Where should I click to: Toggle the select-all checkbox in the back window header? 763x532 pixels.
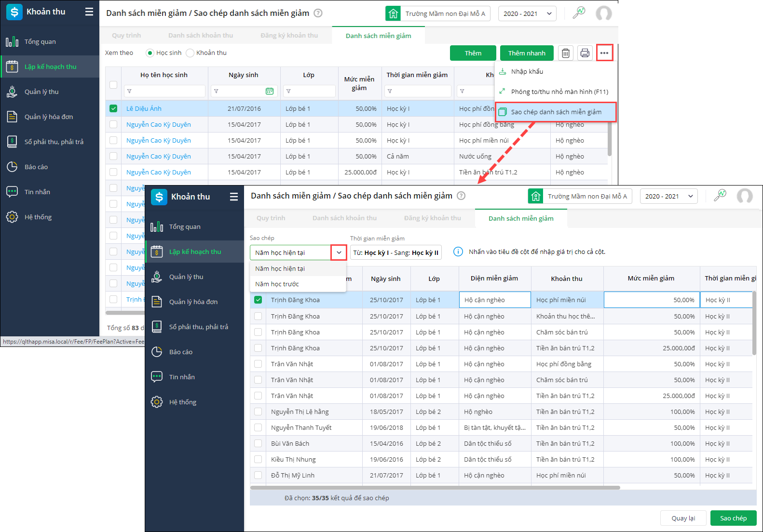pos(113,85)
